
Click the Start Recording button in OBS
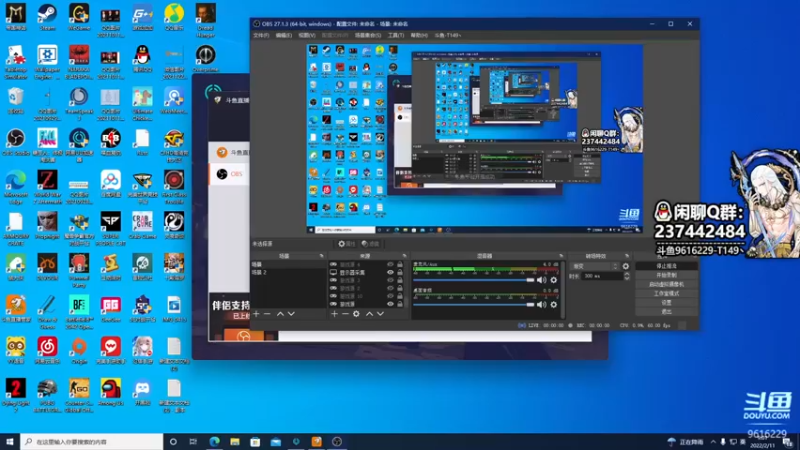(x=666, y=275)
